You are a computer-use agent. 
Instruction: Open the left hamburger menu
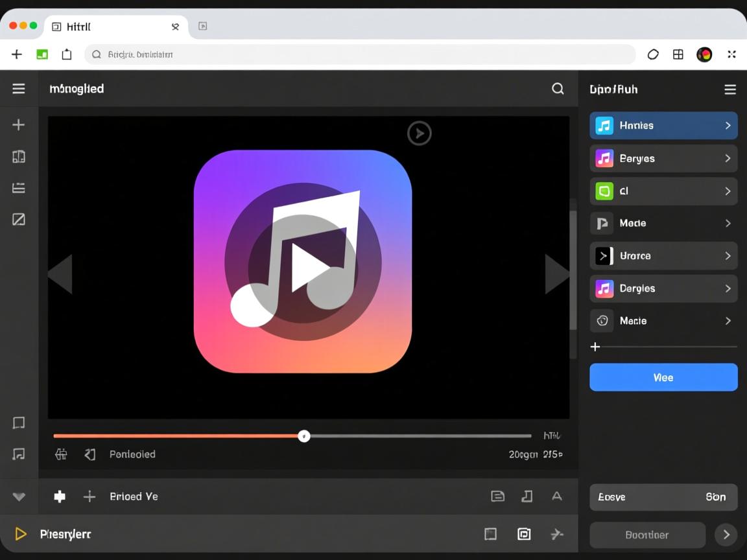[x=19, y=89]
